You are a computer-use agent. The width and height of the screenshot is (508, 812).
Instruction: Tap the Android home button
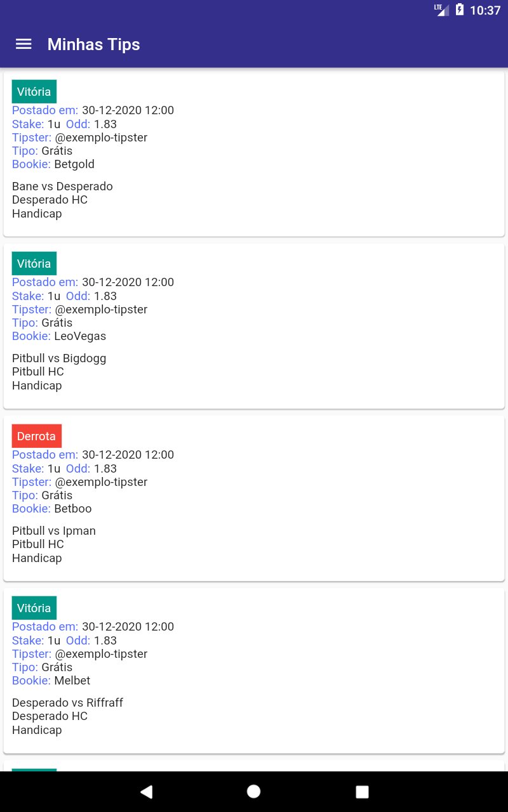click(x=253, y=791)
